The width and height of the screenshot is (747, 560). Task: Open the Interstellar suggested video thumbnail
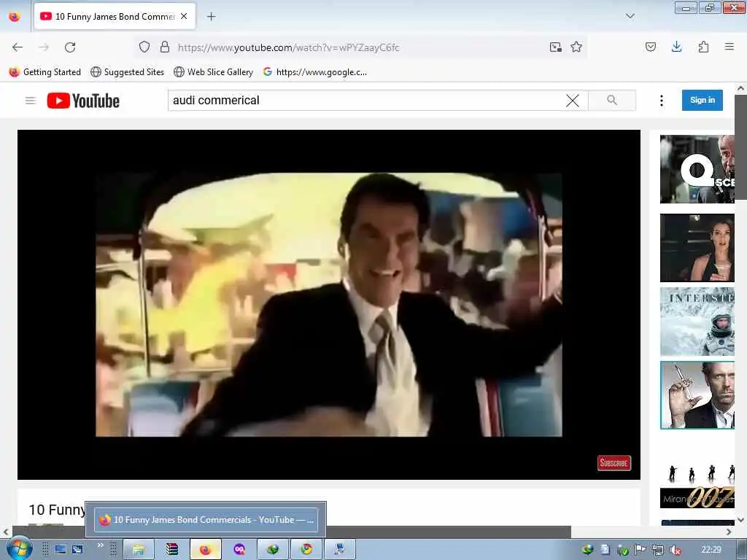[697, 322]
